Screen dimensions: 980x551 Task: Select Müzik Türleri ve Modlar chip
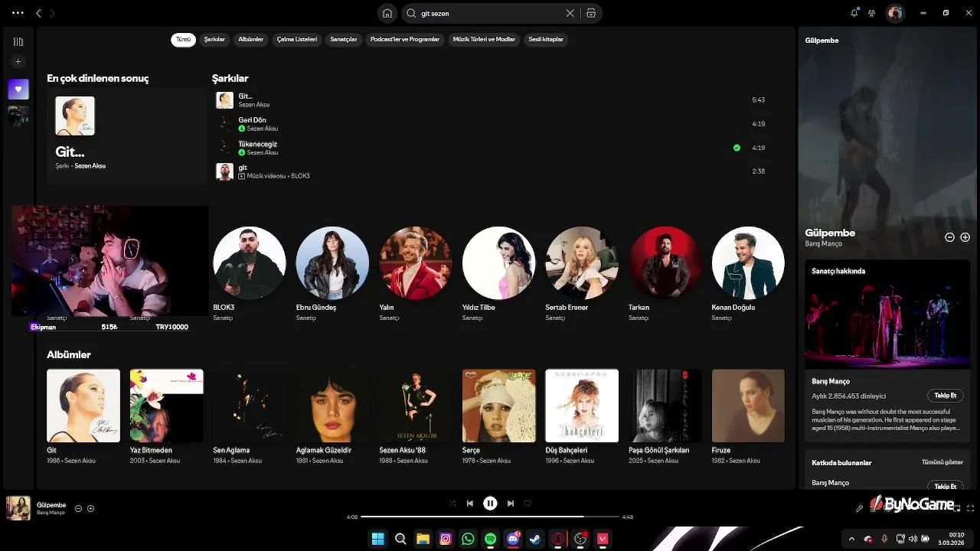(484, 39)
